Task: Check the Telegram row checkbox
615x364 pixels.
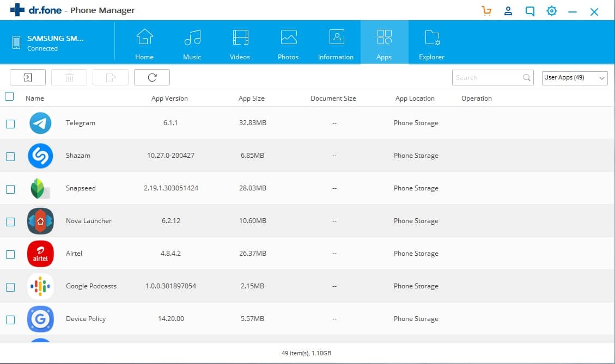Action: pyautogui.click(x=10, y=124)
